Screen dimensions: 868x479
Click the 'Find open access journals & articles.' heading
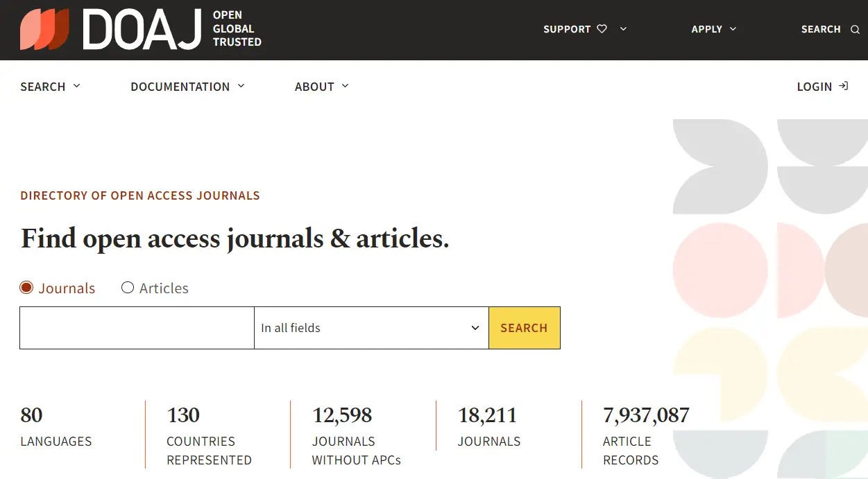point(235,239)
